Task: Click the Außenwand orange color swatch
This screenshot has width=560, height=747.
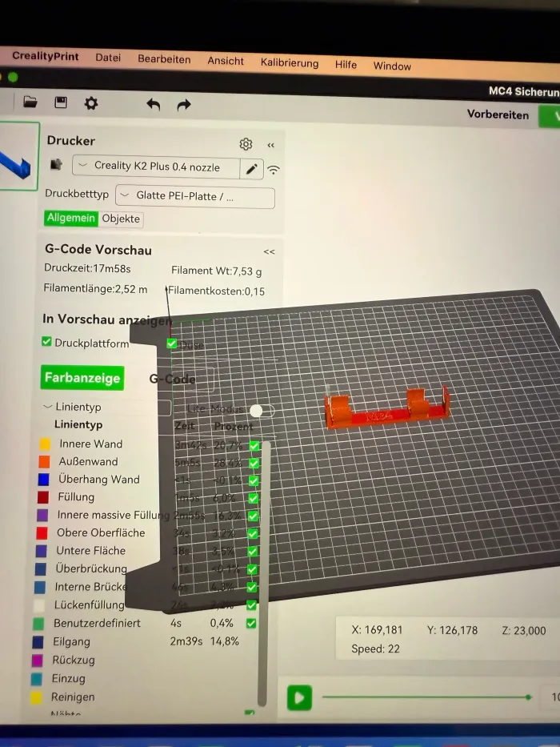Action: click(x=44, y=462)
